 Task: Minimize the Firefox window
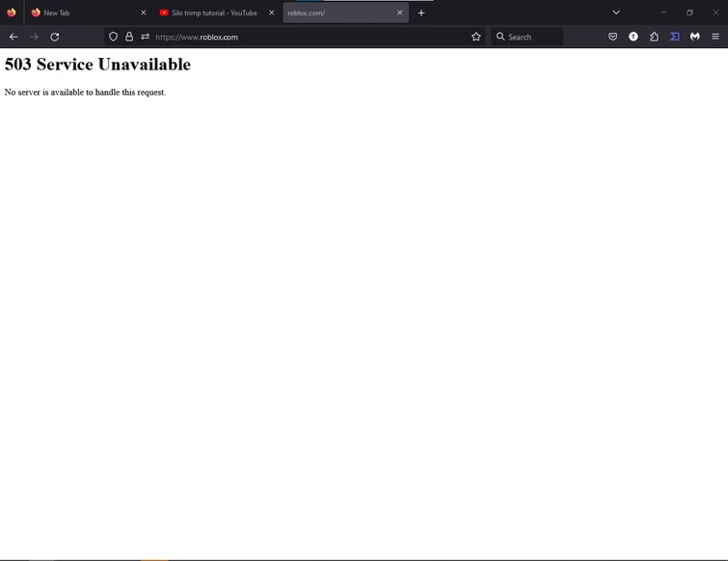[663, 13]
